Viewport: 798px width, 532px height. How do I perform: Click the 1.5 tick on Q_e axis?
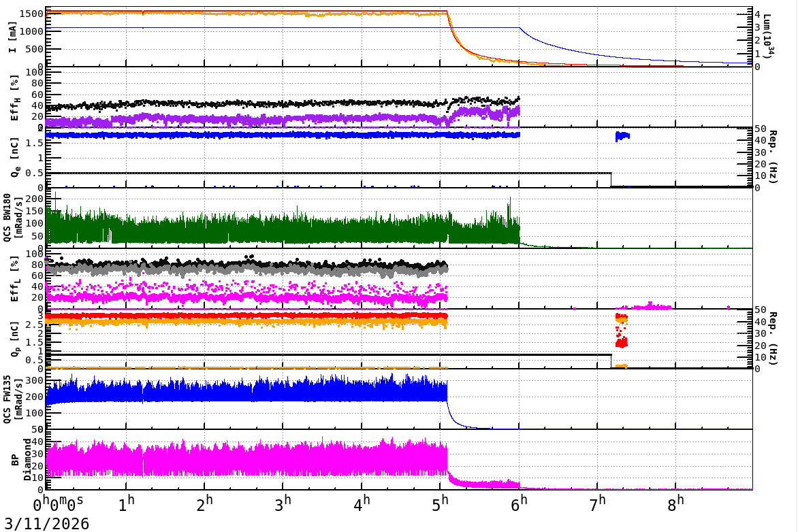(x=35, y=143)
